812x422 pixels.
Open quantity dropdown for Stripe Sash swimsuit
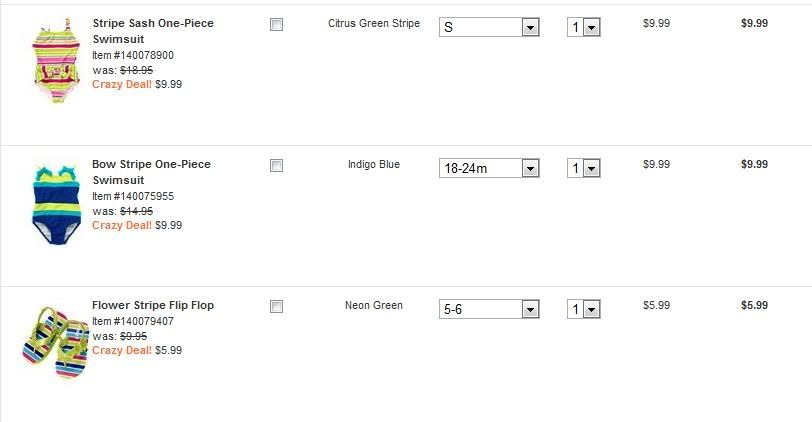583,28
